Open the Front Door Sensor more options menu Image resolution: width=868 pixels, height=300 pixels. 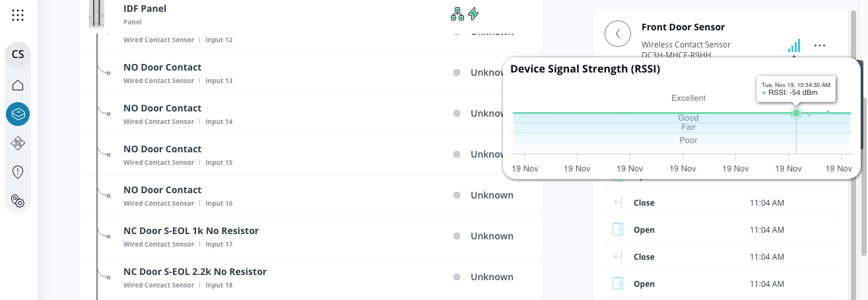click(x=820, y=45)
